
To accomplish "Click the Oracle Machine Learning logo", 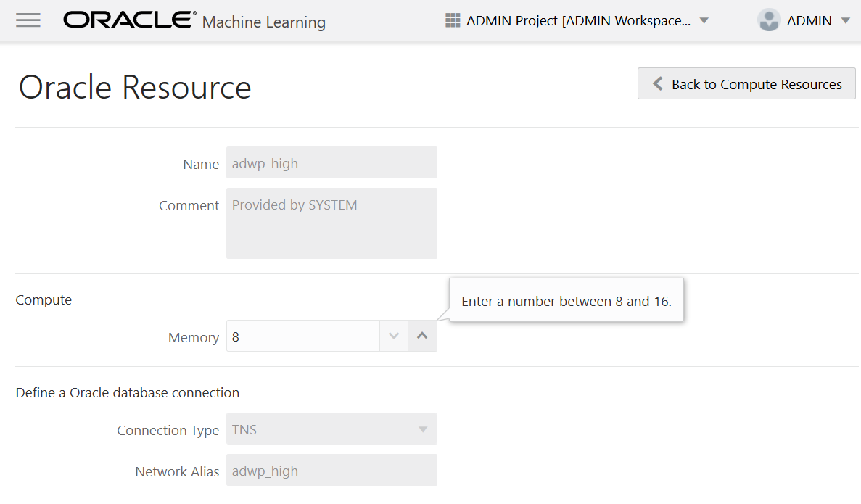I will tap(194, 20).
